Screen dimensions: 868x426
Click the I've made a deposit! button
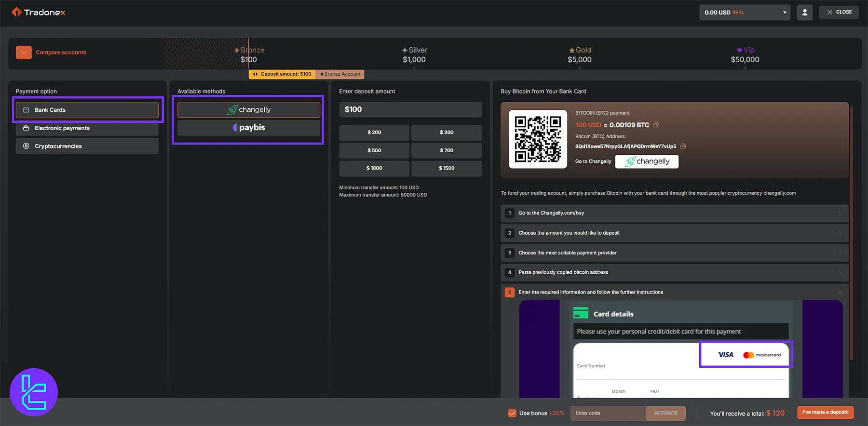pyautogui.click(x=826, y=413)
